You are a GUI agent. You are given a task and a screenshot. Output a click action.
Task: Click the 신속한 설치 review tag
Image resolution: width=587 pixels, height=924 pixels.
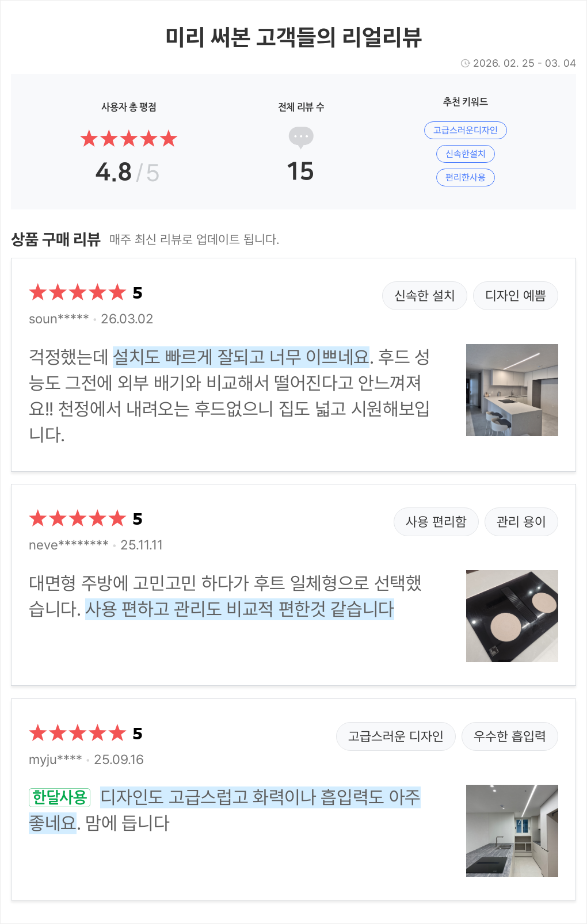click(424, 296)
